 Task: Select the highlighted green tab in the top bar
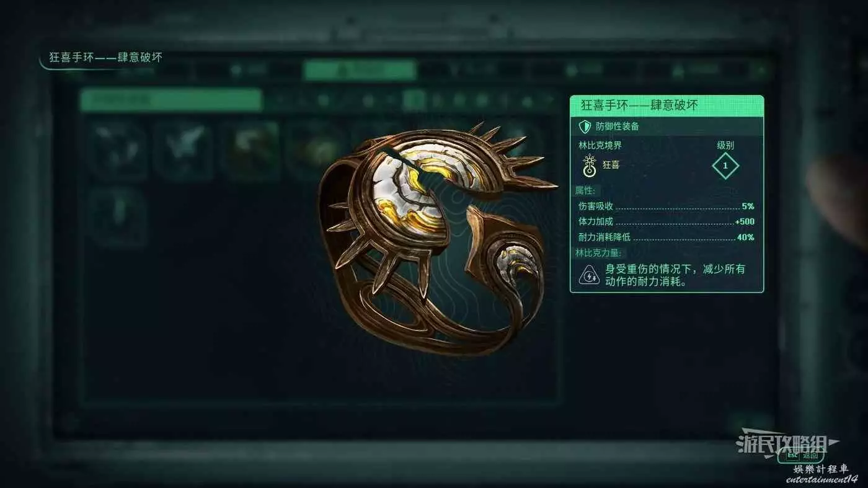pos(360,70)
